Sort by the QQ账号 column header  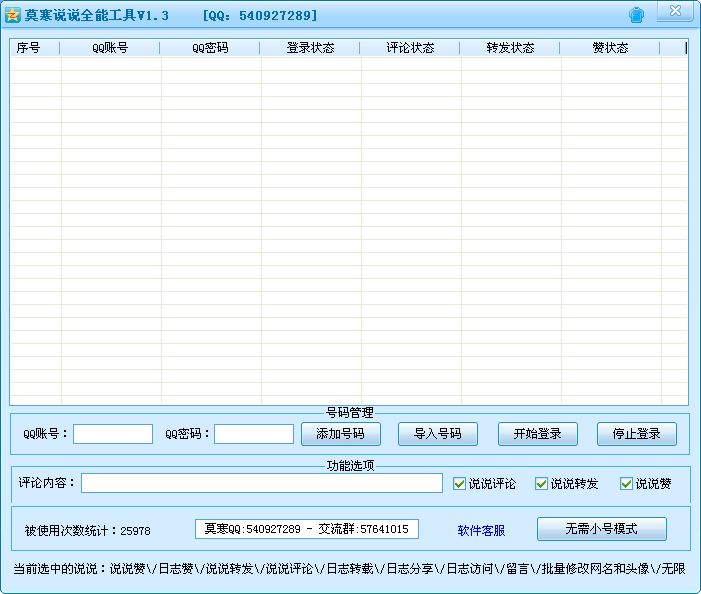(110, 48)
